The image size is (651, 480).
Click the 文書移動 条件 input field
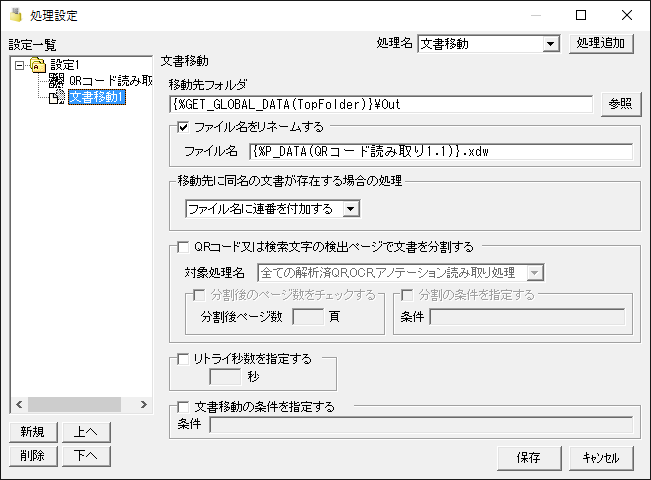(421, 425)
